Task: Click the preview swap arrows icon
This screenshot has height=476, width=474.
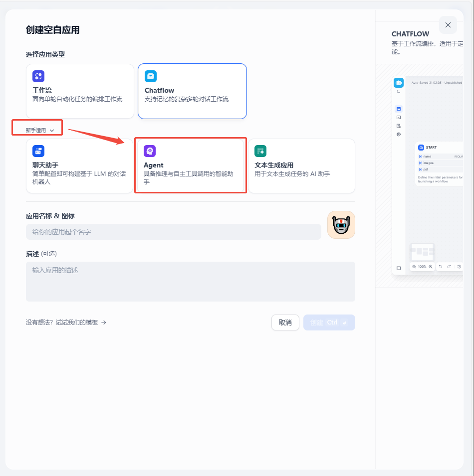Action: [399, 92]
